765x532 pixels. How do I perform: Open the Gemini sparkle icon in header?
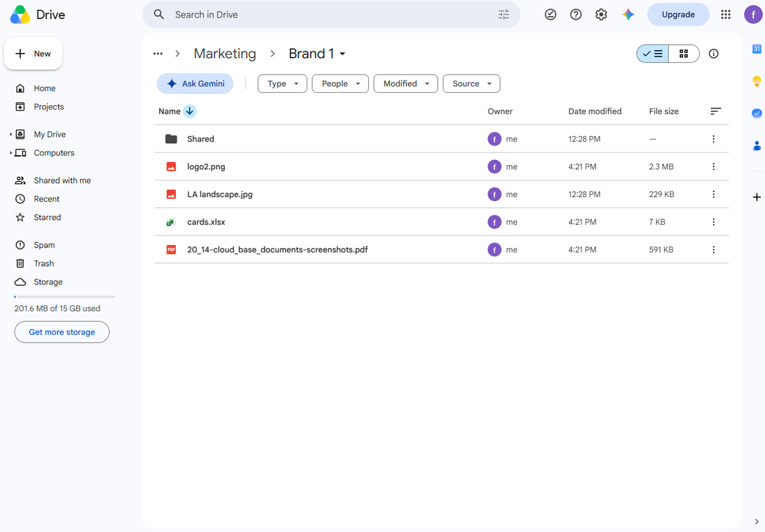[628, 15]
